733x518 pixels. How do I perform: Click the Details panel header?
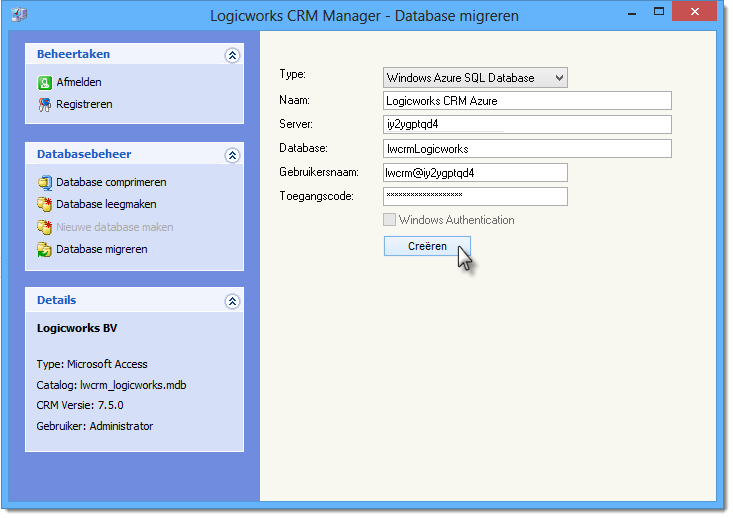134,300
